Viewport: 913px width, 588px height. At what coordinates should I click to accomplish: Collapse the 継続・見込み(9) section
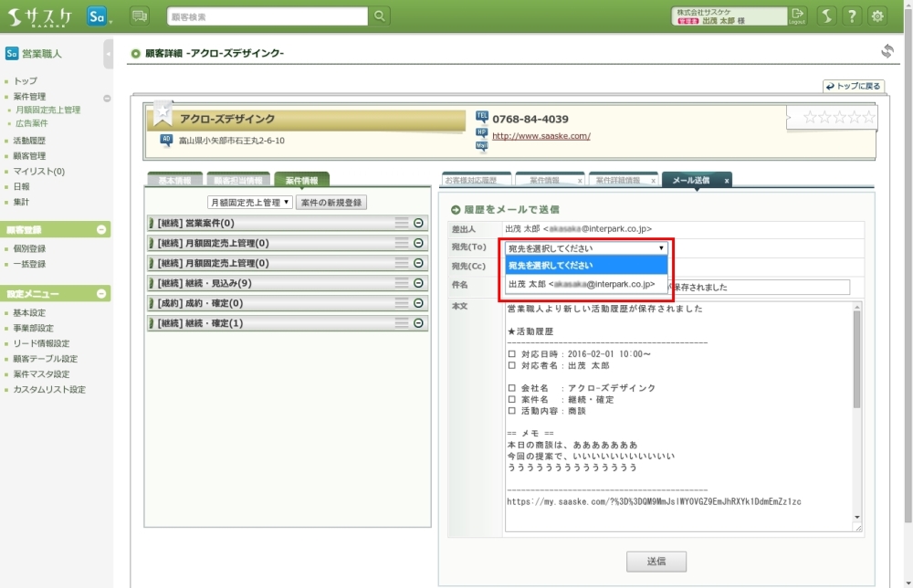(418, 283)
